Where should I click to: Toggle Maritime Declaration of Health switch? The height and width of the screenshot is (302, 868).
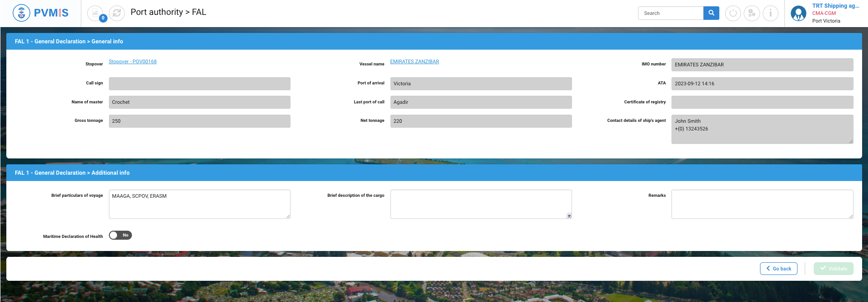point(120,235)
